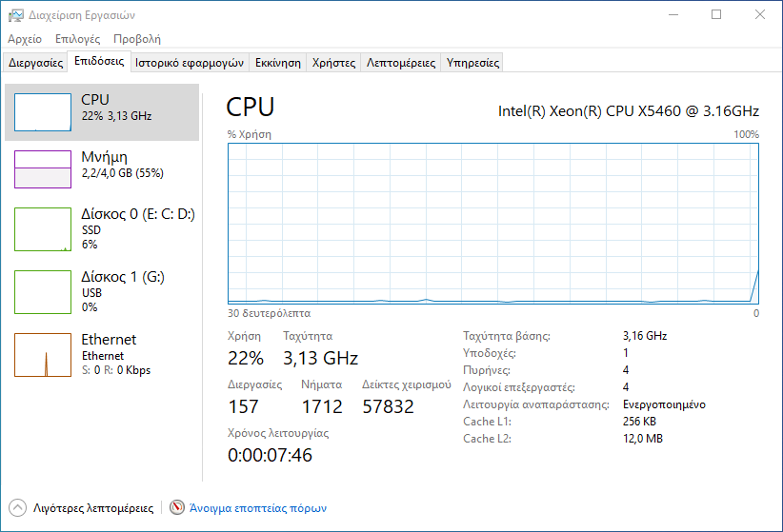
Task: Select the CPU mini graph thumbnail
Action: click(x=43, y=112)
